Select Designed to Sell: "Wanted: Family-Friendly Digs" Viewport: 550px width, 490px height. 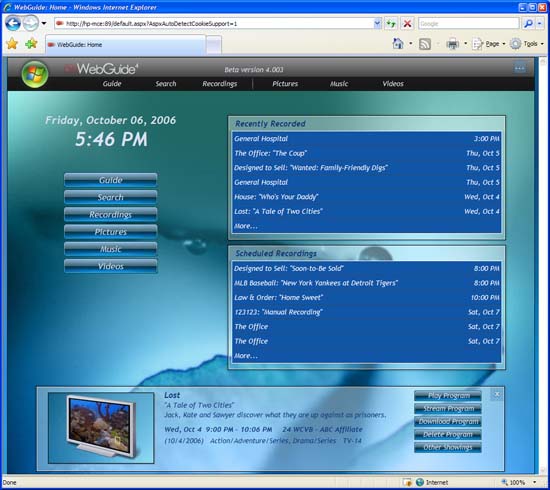tap(367, 168)
